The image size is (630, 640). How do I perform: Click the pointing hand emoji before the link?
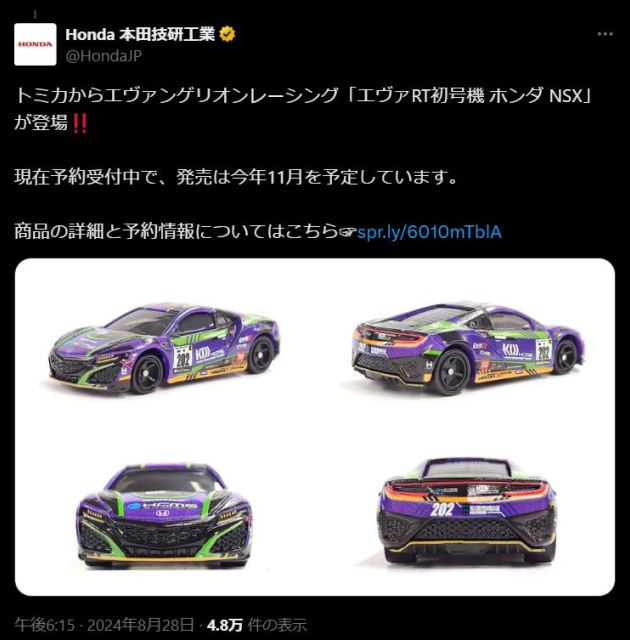[347, 232]
